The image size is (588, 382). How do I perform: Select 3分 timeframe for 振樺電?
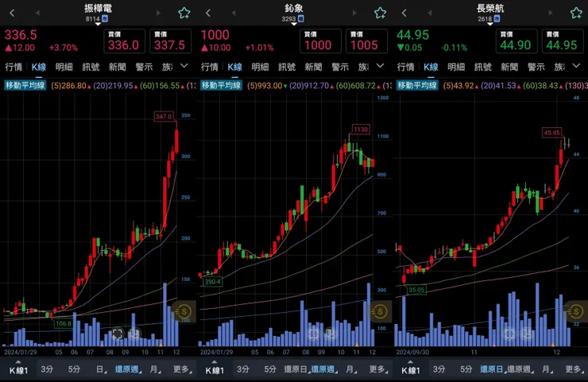point(47,369)
